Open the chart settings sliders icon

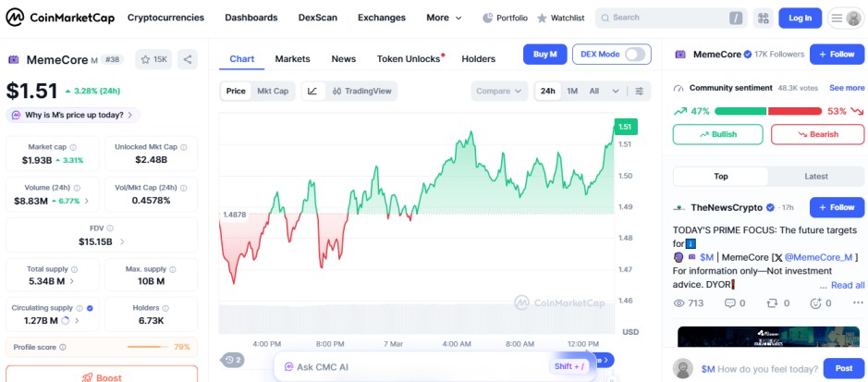(x=639, y=92)
